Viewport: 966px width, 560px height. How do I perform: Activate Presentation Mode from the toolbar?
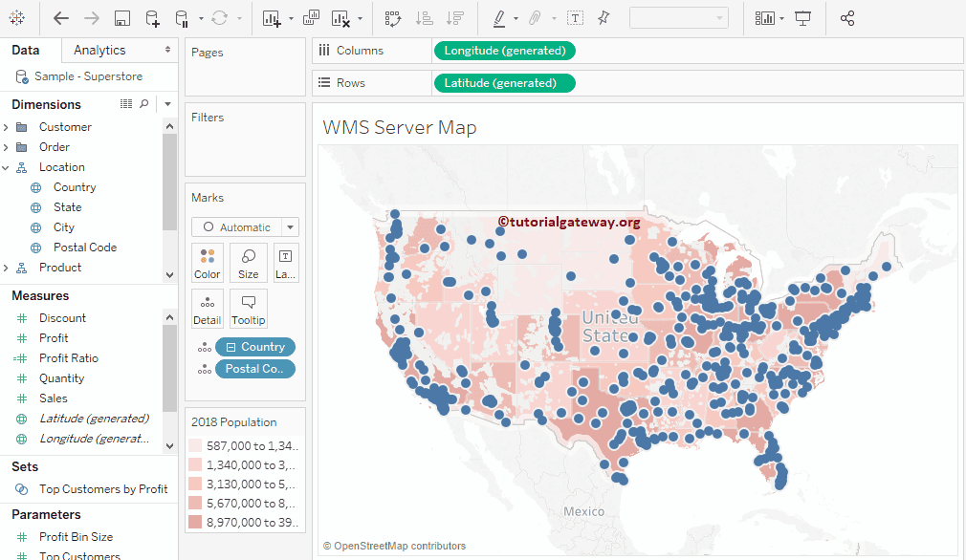click(802, 16)
